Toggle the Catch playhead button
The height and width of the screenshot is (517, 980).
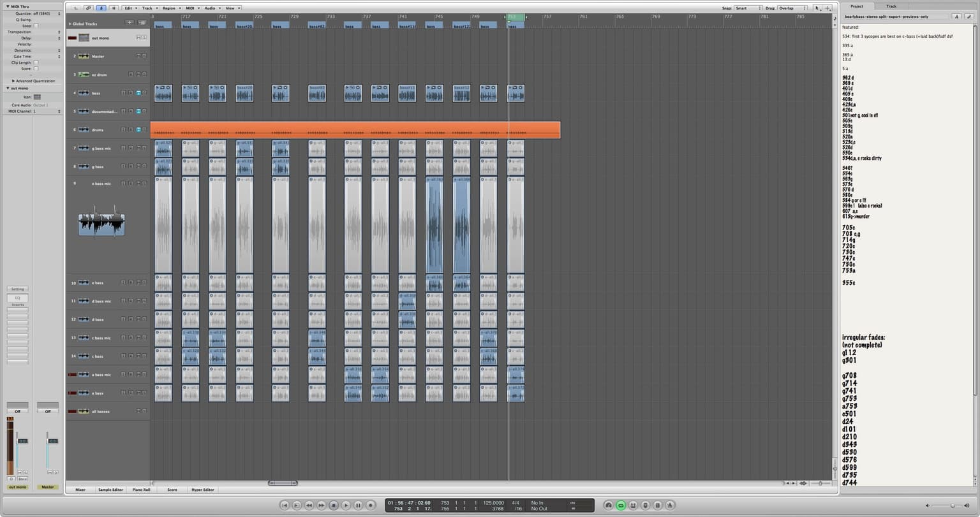[x=101, y=8]
